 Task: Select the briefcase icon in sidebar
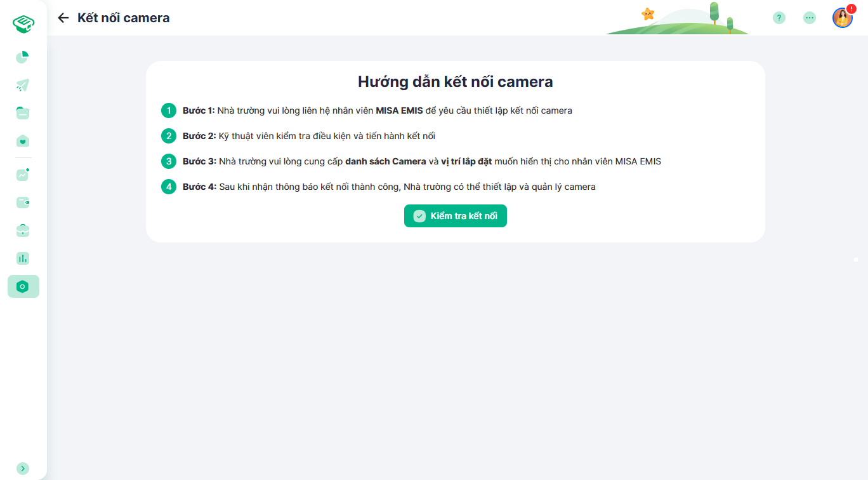23,230
